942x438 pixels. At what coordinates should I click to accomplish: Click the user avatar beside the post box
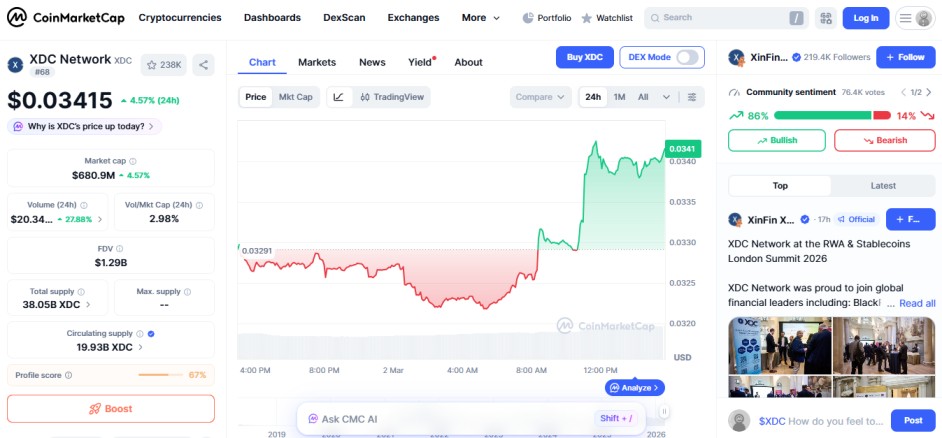pyautogui.click(x=739, y=421)
